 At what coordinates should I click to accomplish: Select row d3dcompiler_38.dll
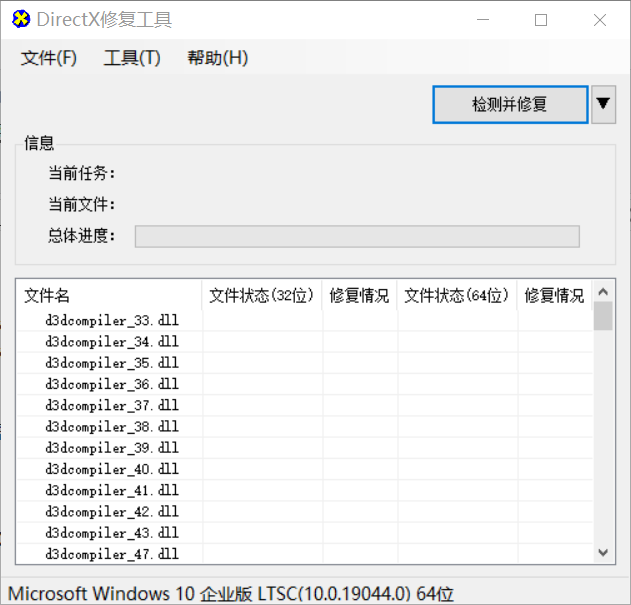[x=305, y=427]
